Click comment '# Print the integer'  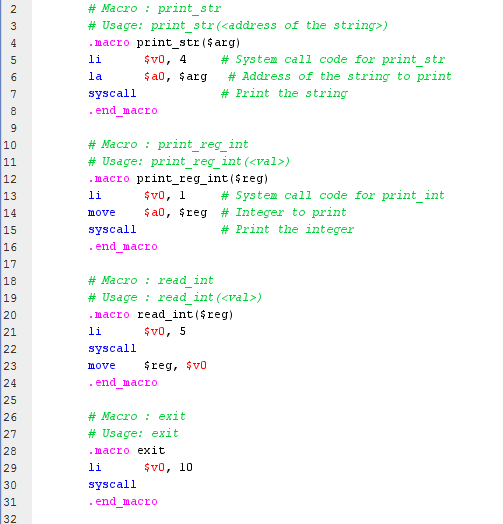tap(287, 230)
